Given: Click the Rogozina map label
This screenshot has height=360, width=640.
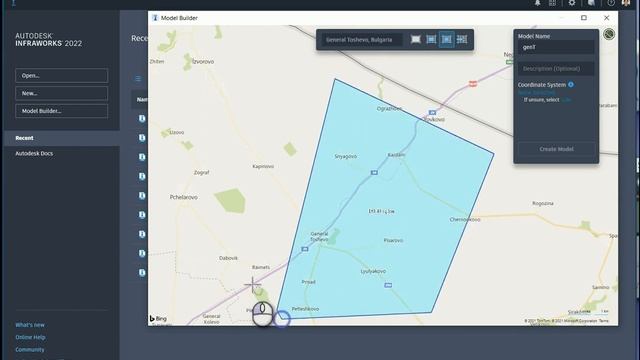Looking at the screenshot, I should point(543,203).
